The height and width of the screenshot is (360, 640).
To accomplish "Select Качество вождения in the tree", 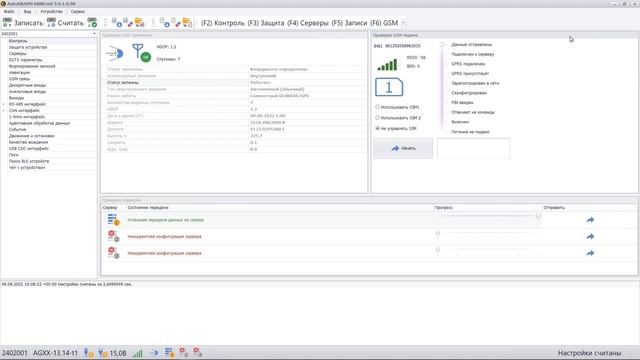I will pos(29,142).
